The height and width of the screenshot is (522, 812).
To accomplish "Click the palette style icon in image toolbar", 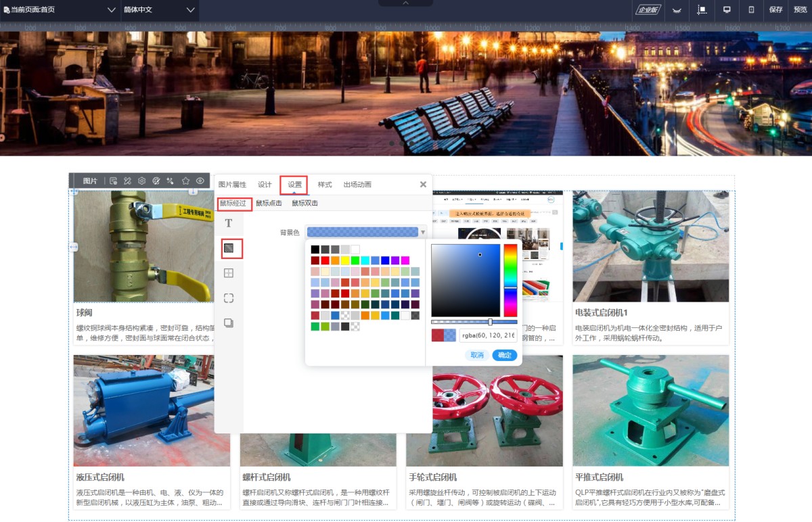I will coord(156,181).
